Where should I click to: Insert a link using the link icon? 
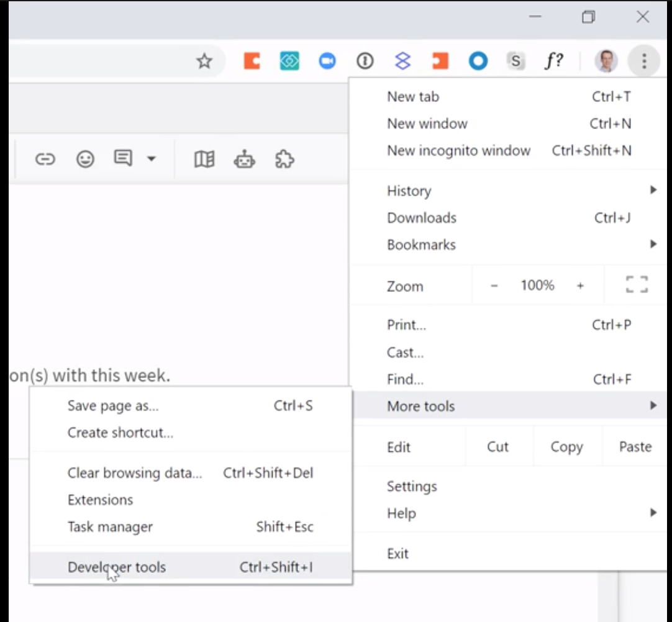[x=45, y=158]
